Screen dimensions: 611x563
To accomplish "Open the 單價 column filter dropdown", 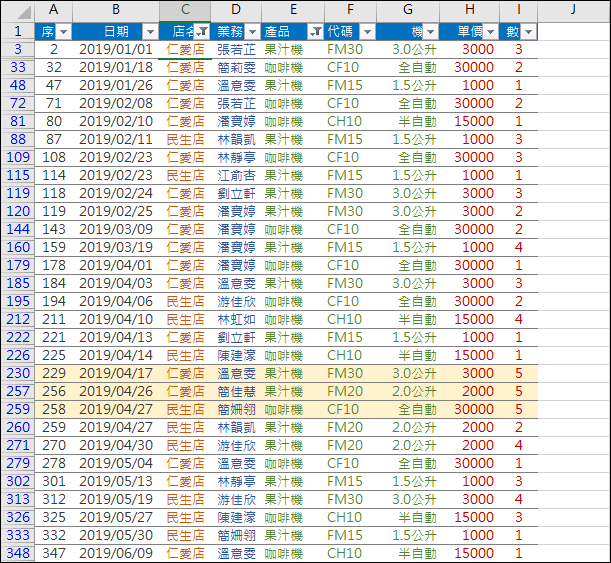I will (x=491, y=32).
